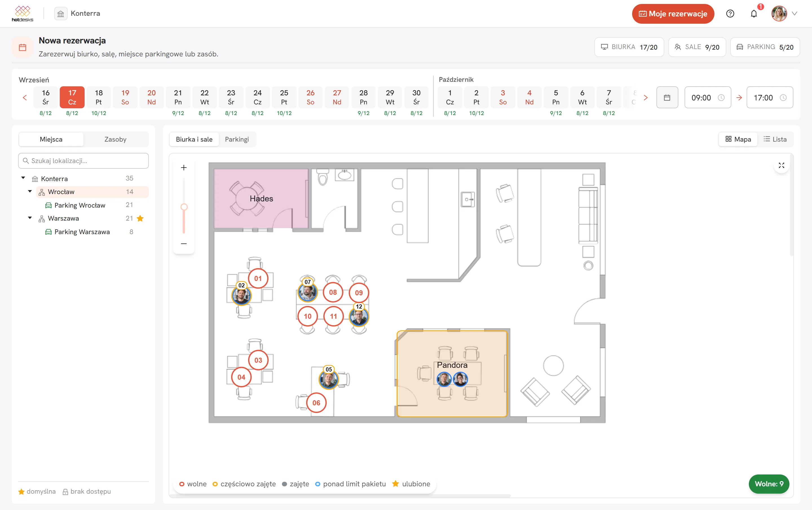Image resolution: width=812 pixels, height=510 pixels.
Task: Zoom out on the map with minus
Action: pos(184,243)
